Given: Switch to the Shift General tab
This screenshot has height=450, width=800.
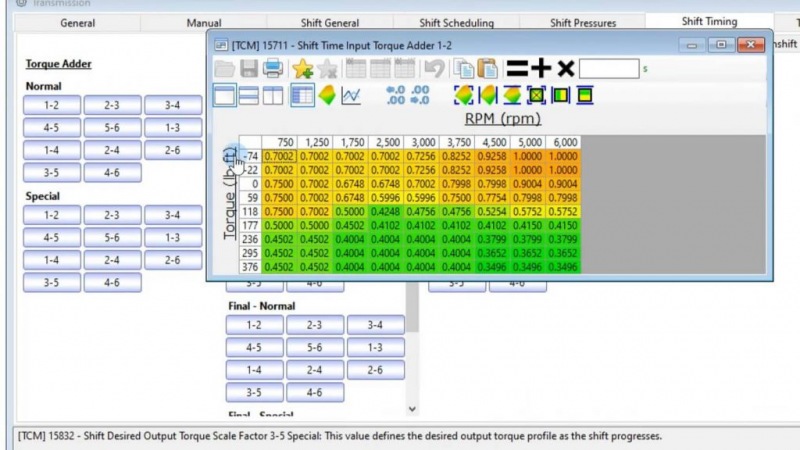Looking at the screenshot, I should pos(330,22).
